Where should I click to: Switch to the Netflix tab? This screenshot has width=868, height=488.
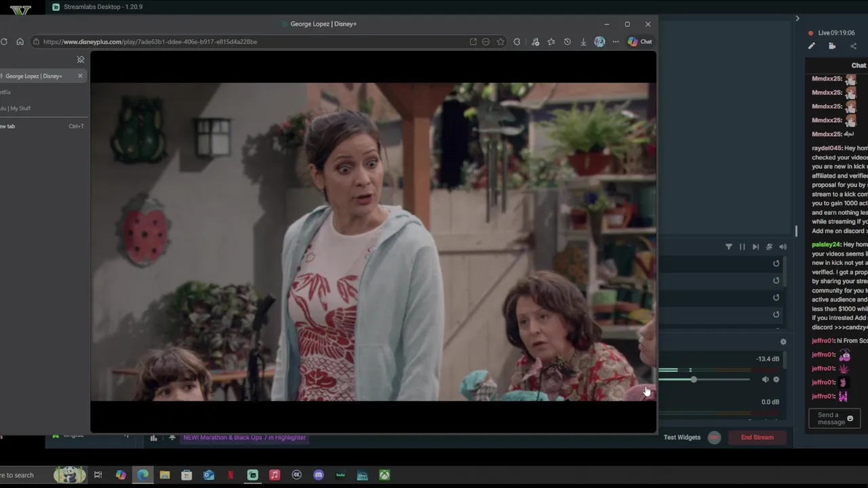[x=5, y=92]
